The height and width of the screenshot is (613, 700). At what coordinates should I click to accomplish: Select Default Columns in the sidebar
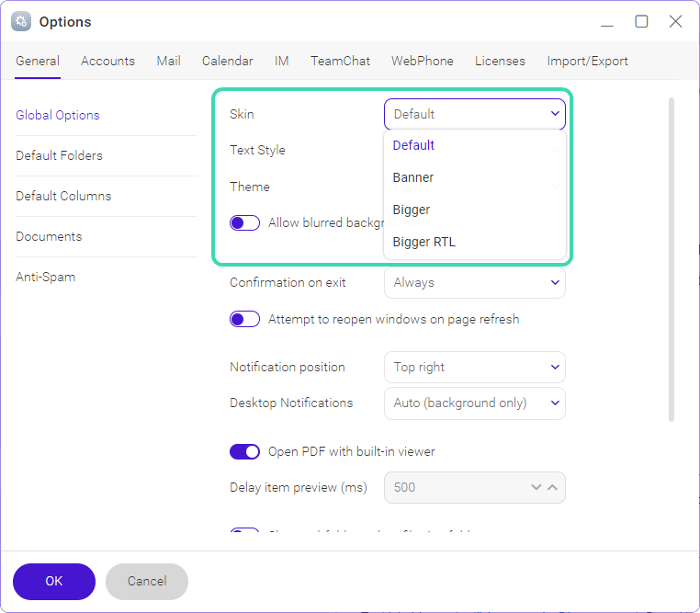[x=63, y=196]
